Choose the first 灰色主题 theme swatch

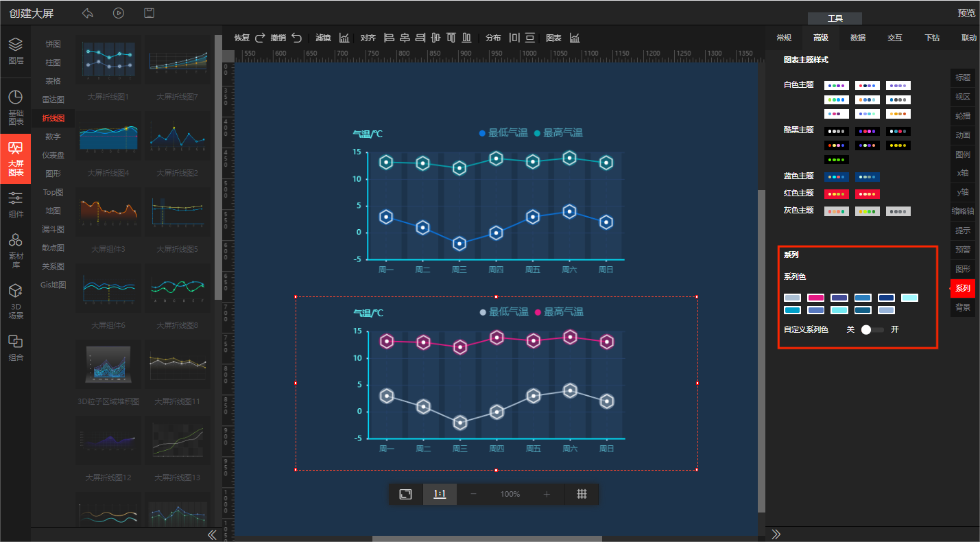(x=837, y=211)
